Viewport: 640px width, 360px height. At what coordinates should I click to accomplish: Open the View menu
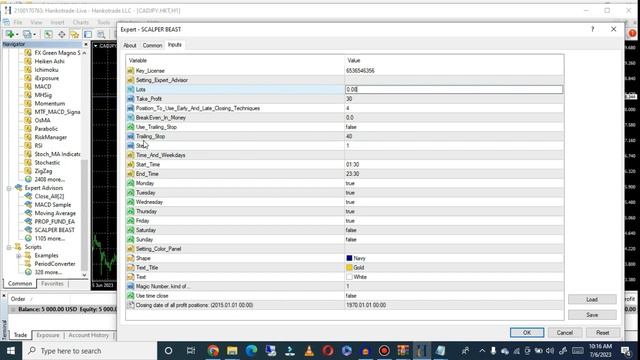click(x=36, y=22)
